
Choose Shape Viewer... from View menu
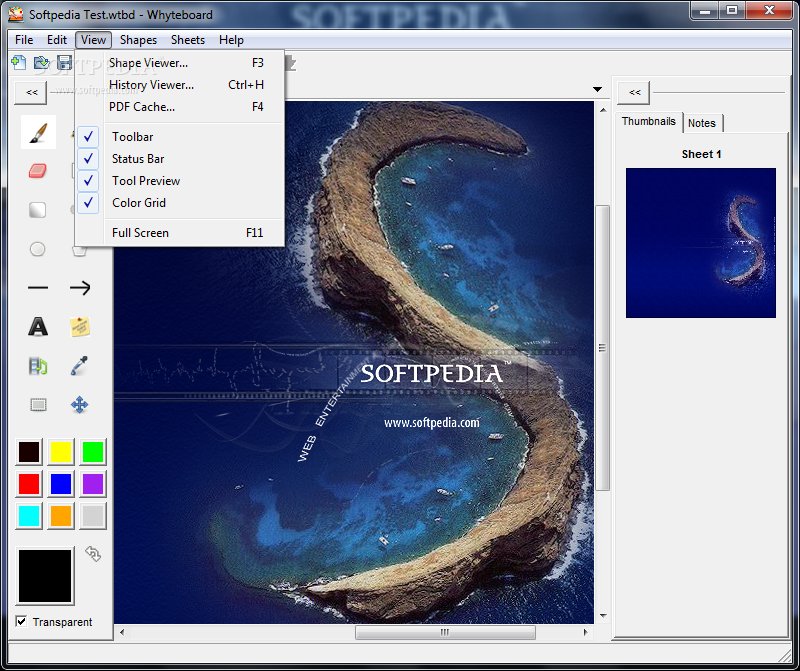coord(179,63)
